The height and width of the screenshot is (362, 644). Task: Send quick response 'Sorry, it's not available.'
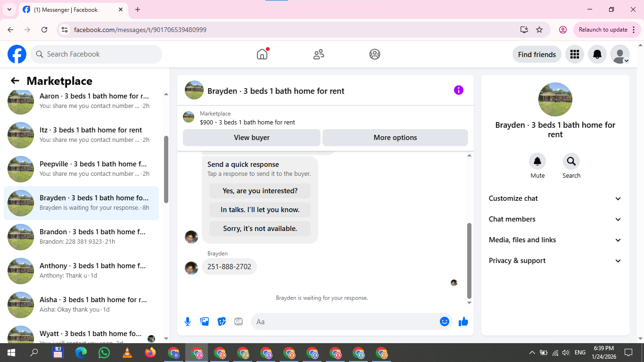(260, 229)
